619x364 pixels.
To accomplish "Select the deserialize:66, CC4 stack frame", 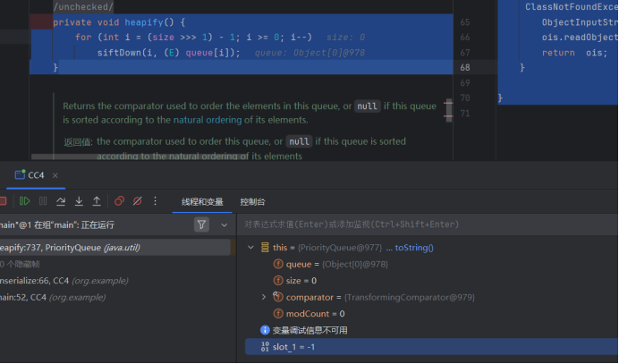I will (x=54, y=281).
